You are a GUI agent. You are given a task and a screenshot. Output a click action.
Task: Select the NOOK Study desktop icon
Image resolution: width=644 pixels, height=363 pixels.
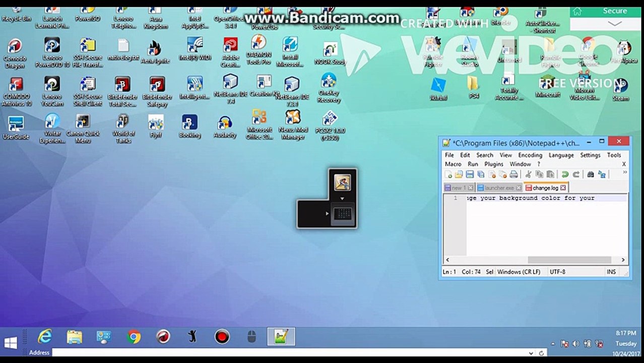click(x=330, y=53)
